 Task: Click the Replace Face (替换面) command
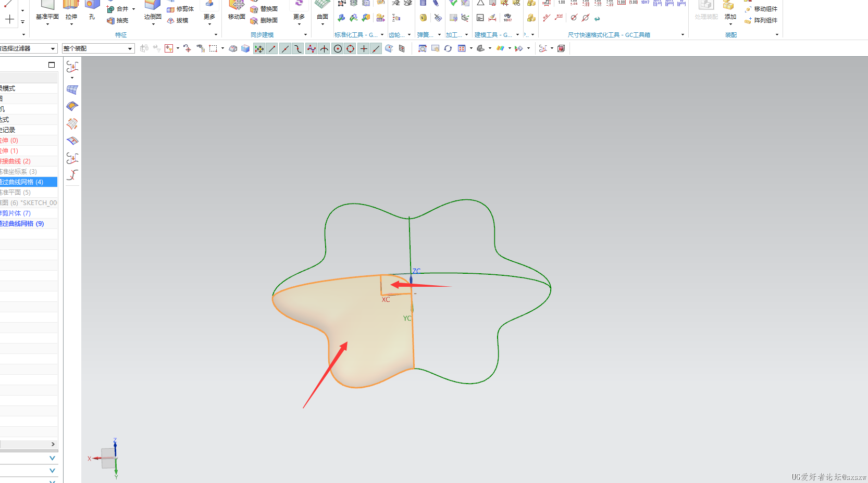[264, 9]
